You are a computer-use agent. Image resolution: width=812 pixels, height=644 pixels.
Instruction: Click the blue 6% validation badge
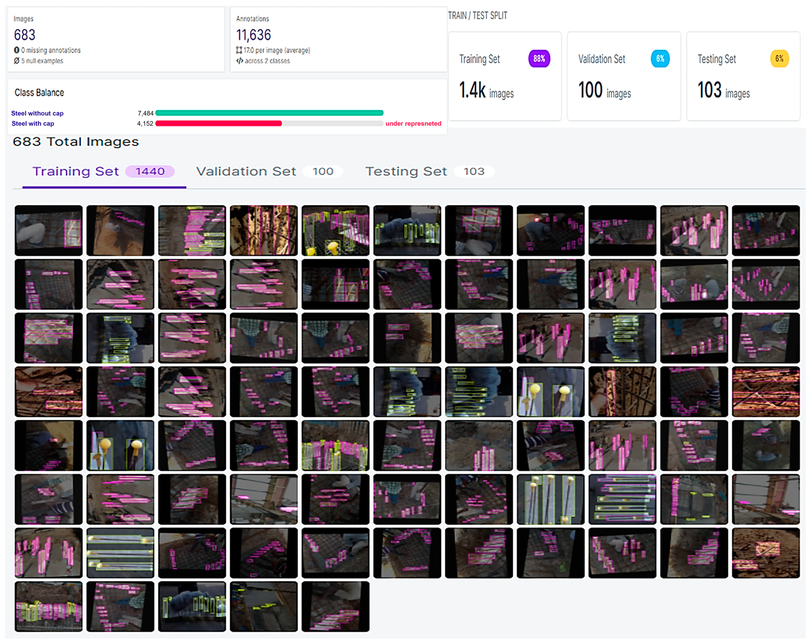click(660, 59)
